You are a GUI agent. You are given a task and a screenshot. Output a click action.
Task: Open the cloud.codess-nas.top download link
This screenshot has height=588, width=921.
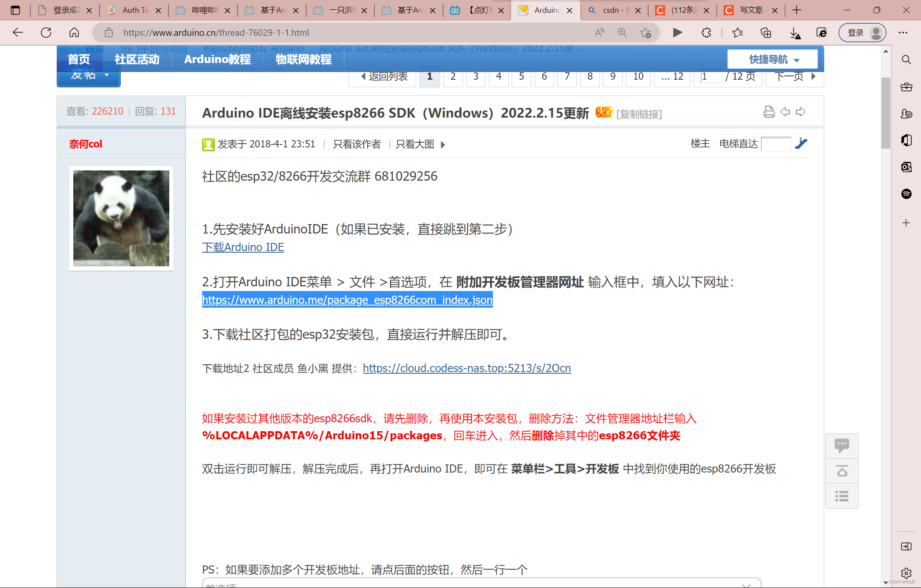click(x=467, y=368)
